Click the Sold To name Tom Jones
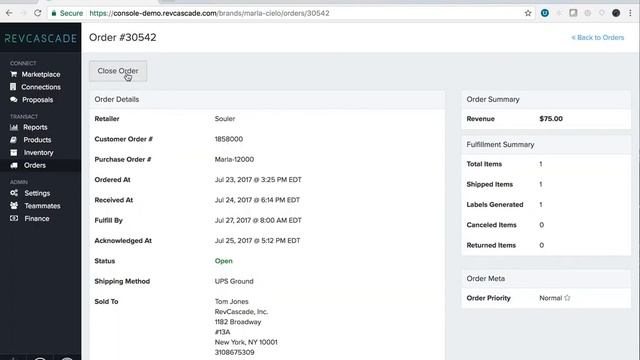Image resolution: width=640 pixels, height=360 pixels. coord(231,302)
